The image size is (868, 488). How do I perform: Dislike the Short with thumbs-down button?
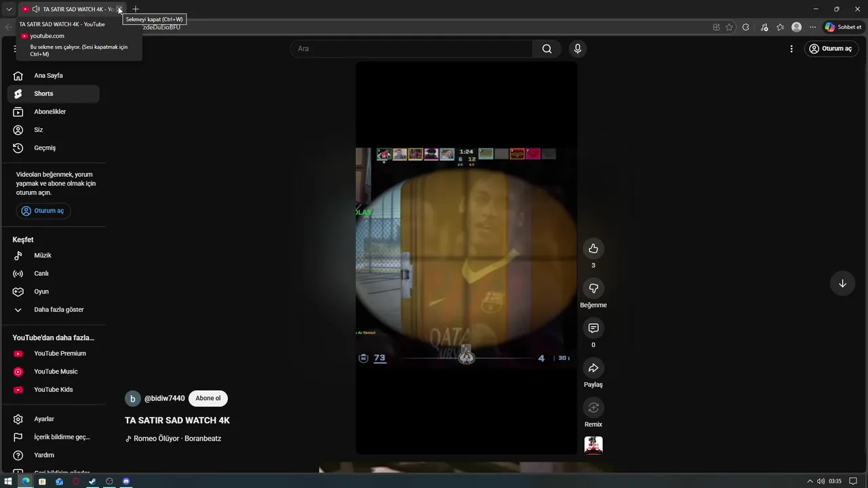(x=593, y=289)
